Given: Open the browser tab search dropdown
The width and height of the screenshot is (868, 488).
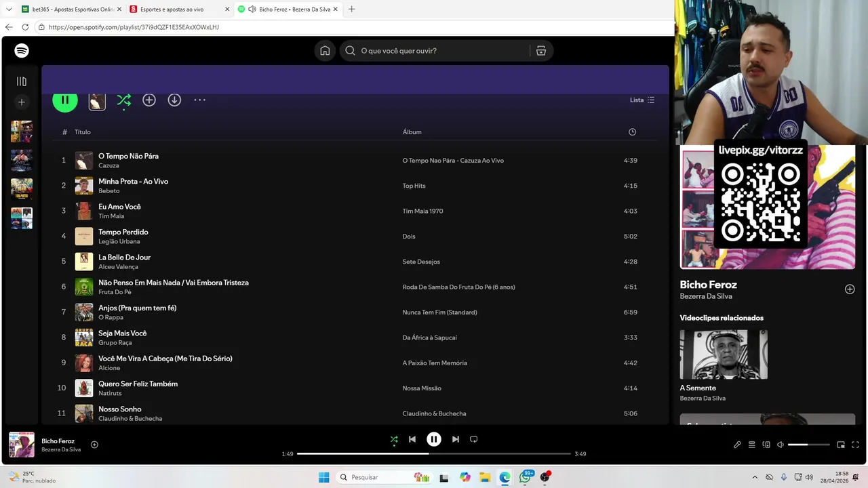Looking at the screenshot, I should coord(9,9).
